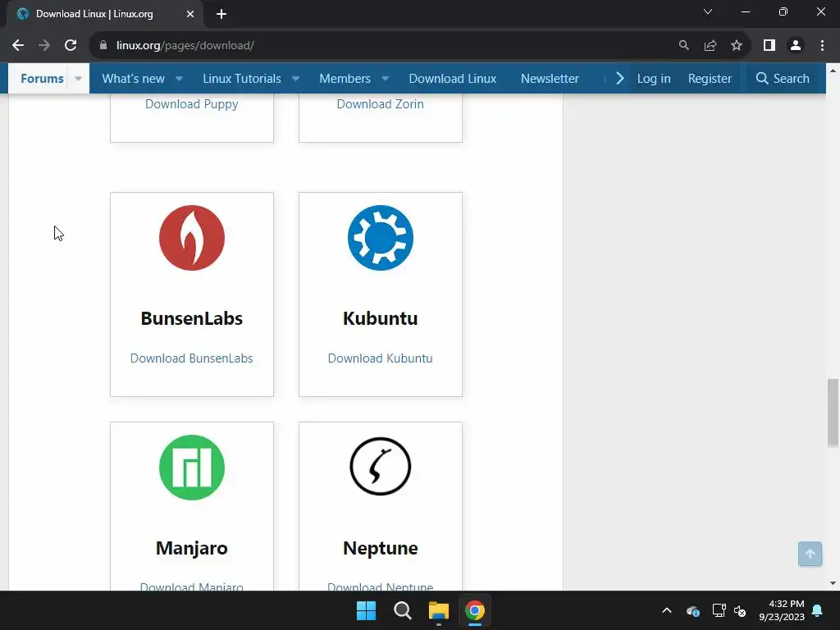Viewport: 840px width, 630px height.
Task: Click the scroll-to-top arrow button
Action: pyautogui.click(x=810, y=554)
